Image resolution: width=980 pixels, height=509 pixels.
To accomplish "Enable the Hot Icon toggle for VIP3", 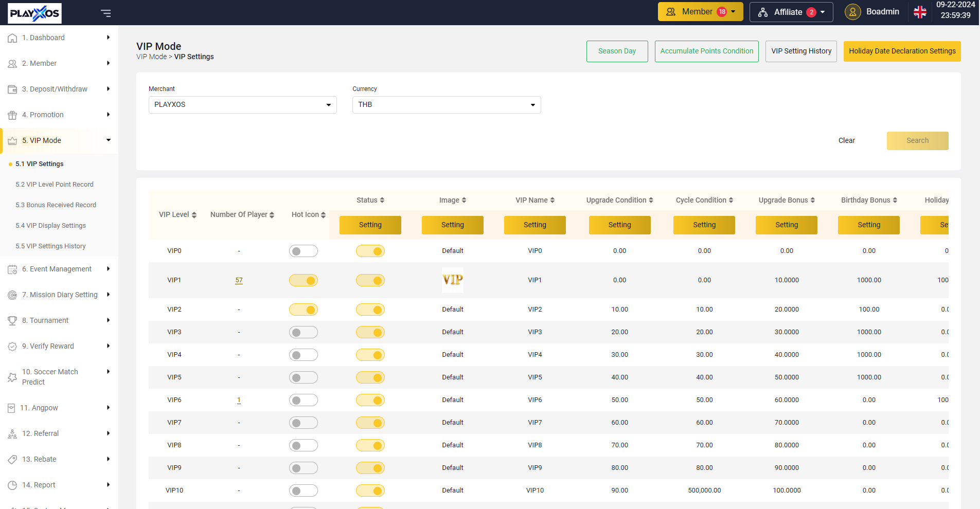I will point(304,332).
